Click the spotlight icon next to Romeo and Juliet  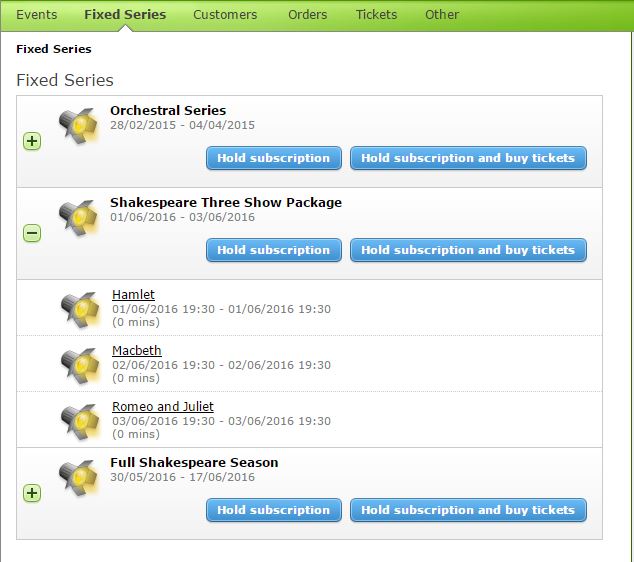[x=80, y=421]
